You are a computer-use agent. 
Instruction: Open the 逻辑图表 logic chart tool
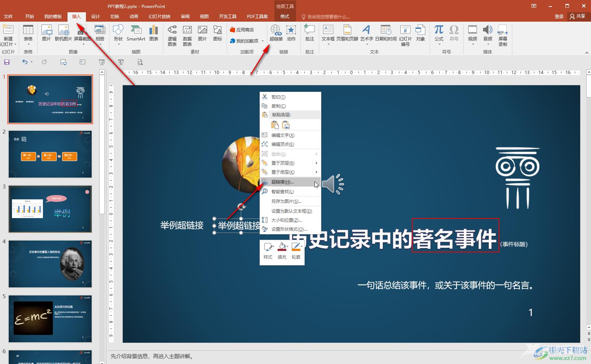[172, 35]
